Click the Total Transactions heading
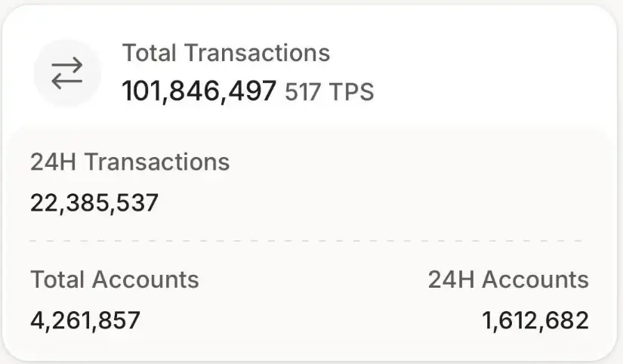The height and width of the screenshot is (364, 623). [x=226, y=53]
